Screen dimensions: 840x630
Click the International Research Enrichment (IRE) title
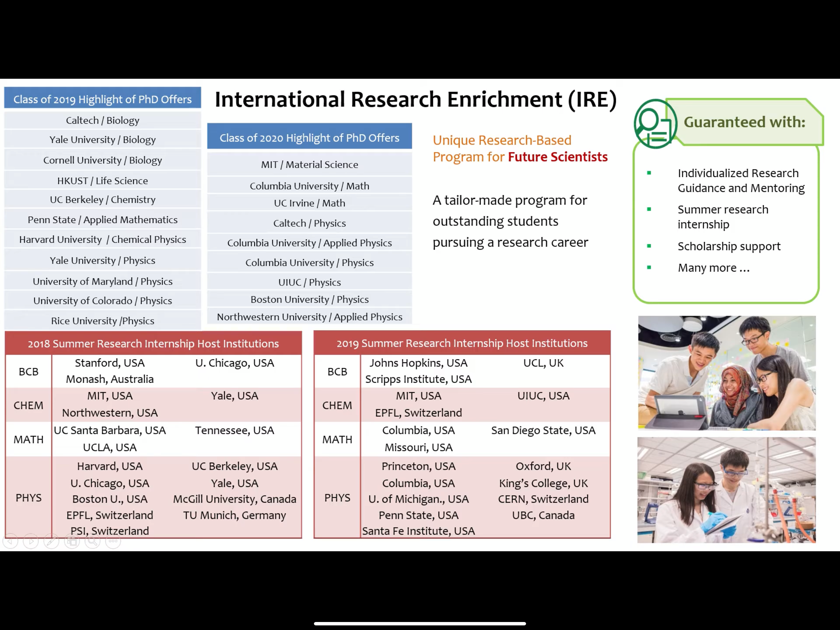pos(416,100)
